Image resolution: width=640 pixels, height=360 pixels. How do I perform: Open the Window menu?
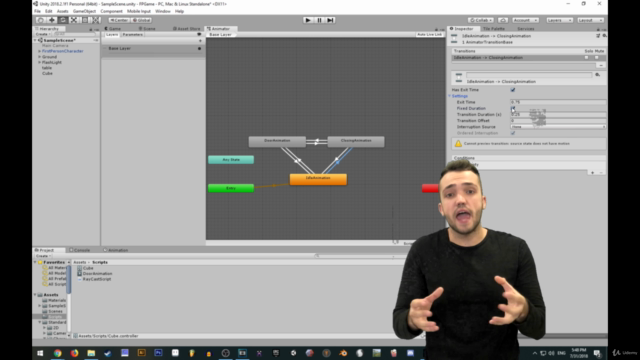pos(163,11)
